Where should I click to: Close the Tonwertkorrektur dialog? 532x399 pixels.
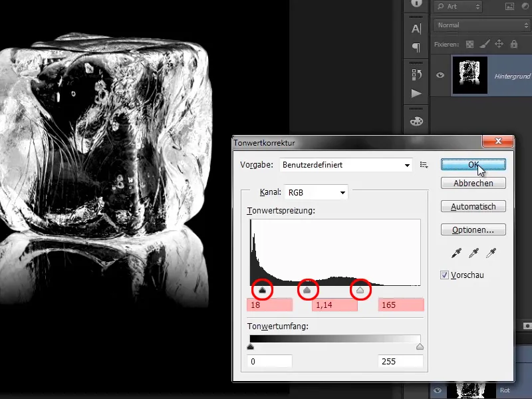pos(497,141)
